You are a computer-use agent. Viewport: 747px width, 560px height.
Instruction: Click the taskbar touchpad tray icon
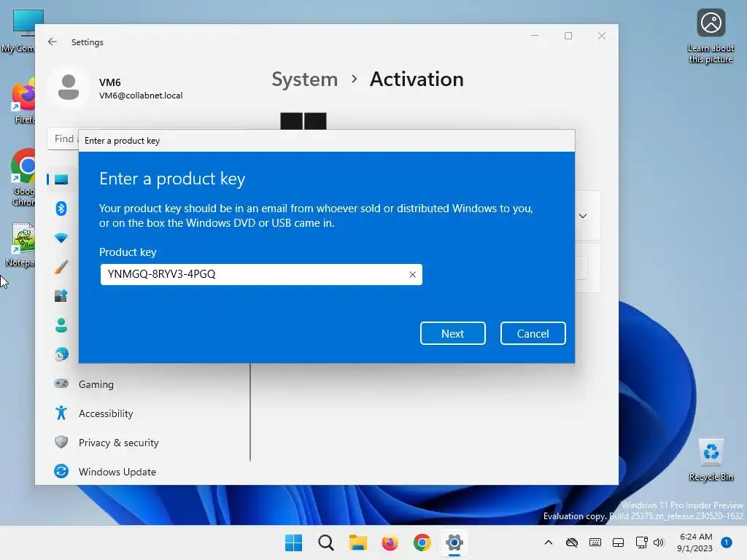coord(619,542)
